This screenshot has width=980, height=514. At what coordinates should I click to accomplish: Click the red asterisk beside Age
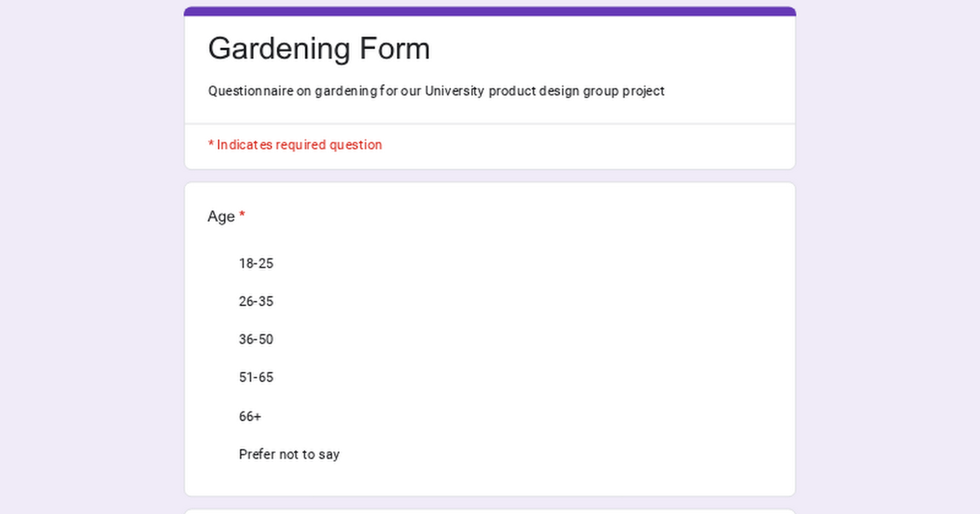coord(243,215)
